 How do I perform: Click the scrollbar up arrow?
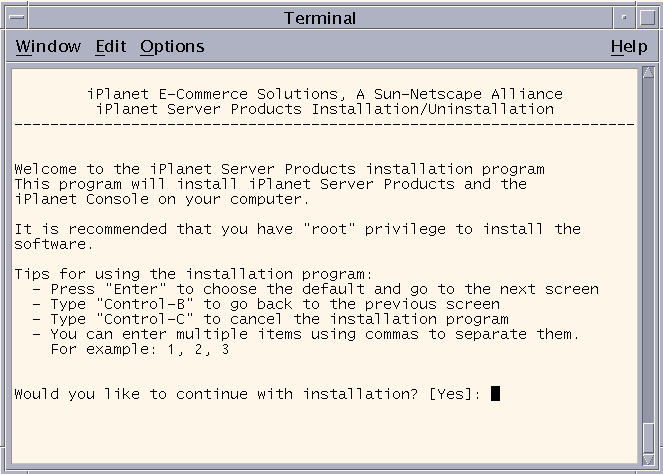(648, 72)
